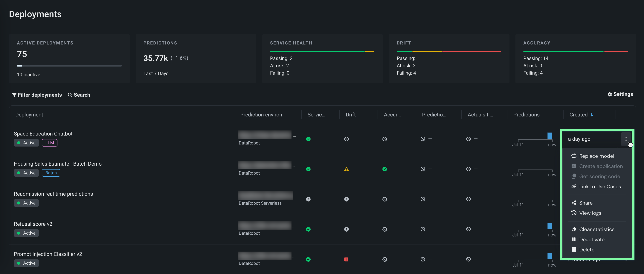Open Readmission real-time predictions deployment
644x274 pixels.
click(53, 194)
